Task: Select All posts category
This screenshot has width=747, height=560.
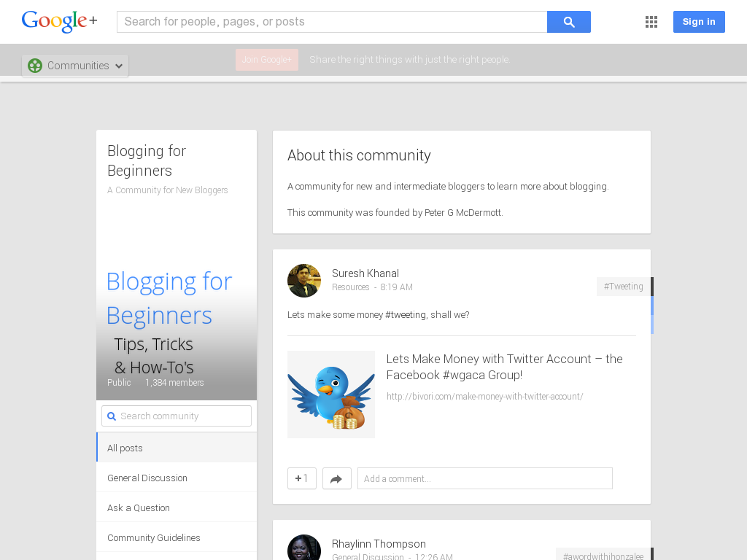Action: coord(177,448)
